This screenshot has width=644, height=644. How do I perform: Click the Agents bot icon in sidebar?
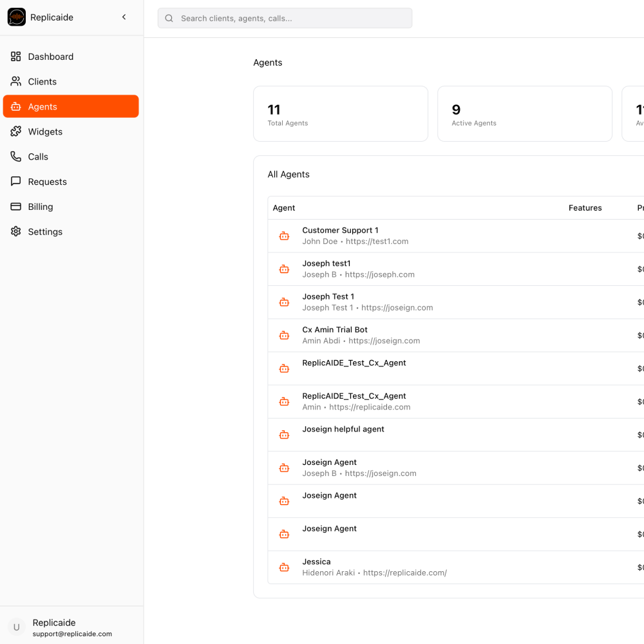point(15,106)
